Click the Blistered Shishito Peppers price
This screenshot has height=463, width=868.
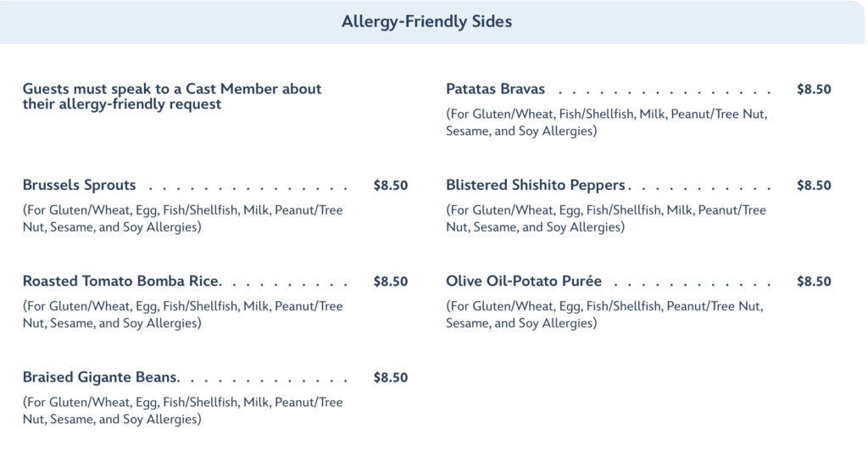click(x=814, y=186)
